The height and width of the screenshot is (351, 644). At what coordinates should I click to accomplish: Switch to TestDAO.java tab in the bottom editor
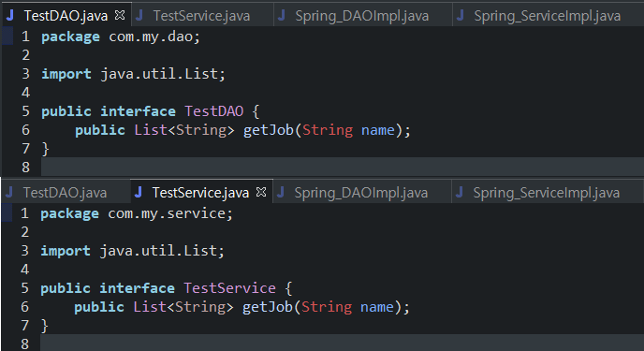[66, 193]
